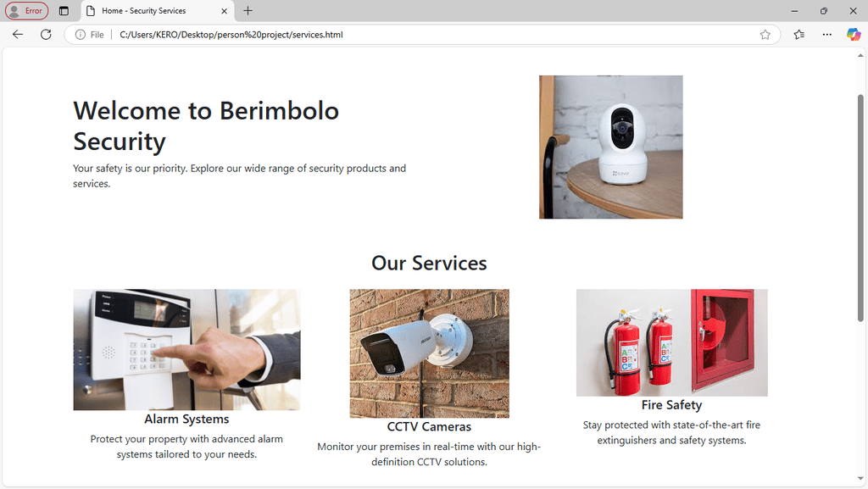Screen dimensions: 868x489
Task: Click the white indoor camera hero image
Action: (610, 147)
